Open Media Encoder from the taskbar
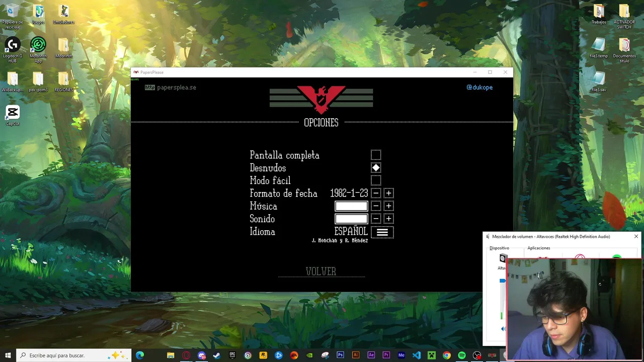The width and height of the screenshot is (644, 362). point(401,355)
